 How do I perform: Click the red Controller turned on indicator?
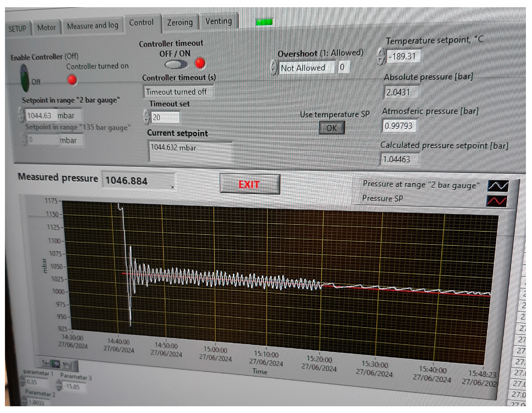pos(72,80)
